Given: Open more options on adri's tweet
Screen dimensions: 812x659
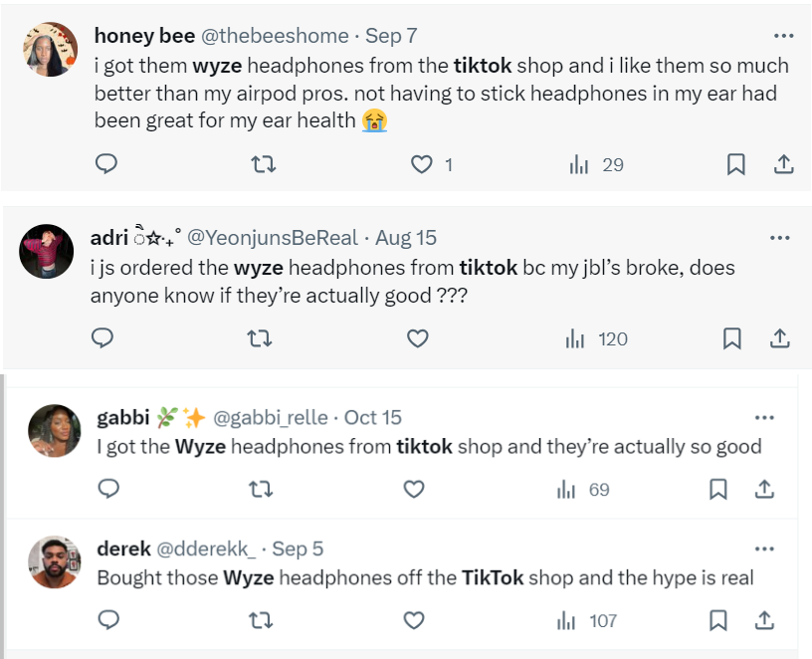Looking at the screenshot, I should (x=780, y=238).
